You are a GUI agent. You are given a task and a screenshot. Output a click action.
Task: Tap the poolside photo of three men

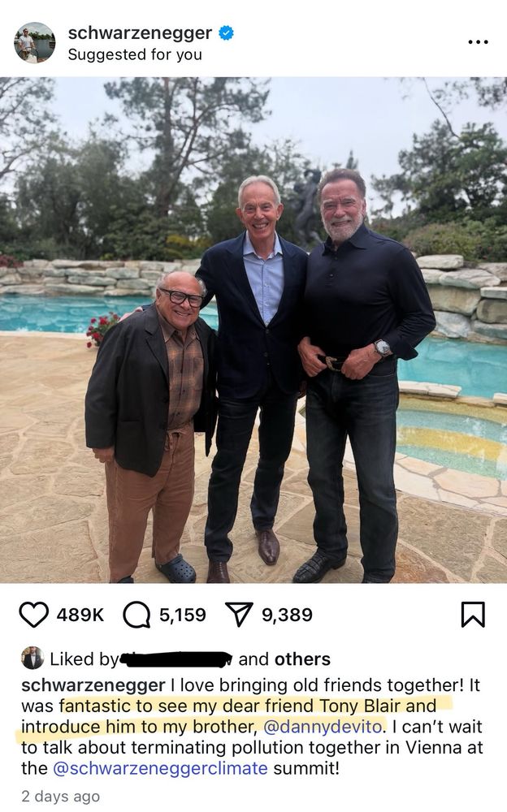click(x=253, y=330)
